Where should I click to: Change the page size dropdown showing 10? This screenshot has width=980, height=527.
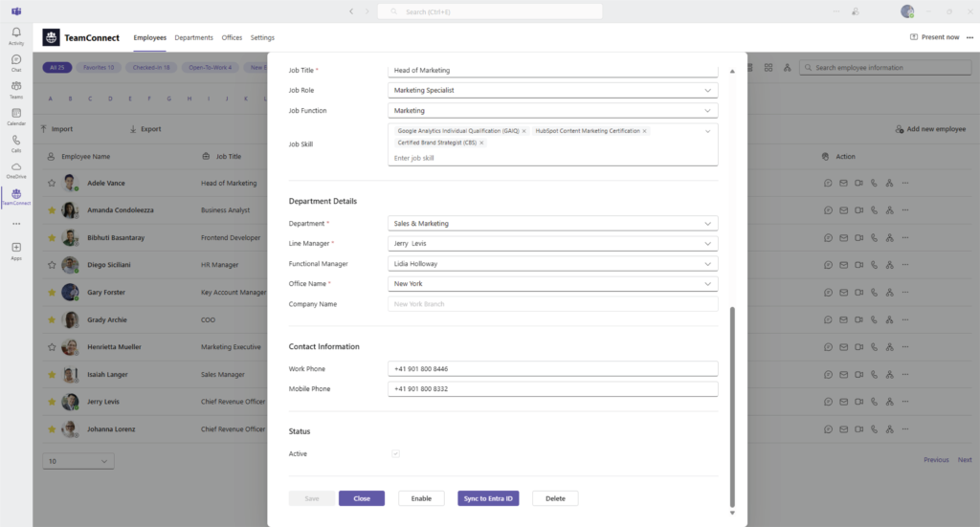coord(78,461)
